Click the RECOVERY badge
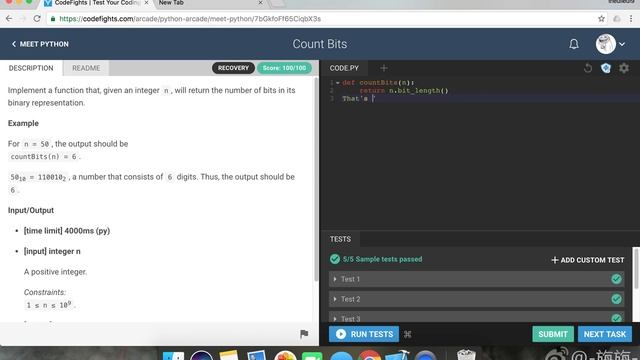This screenshot has width=640, height=360. (233, 68)
